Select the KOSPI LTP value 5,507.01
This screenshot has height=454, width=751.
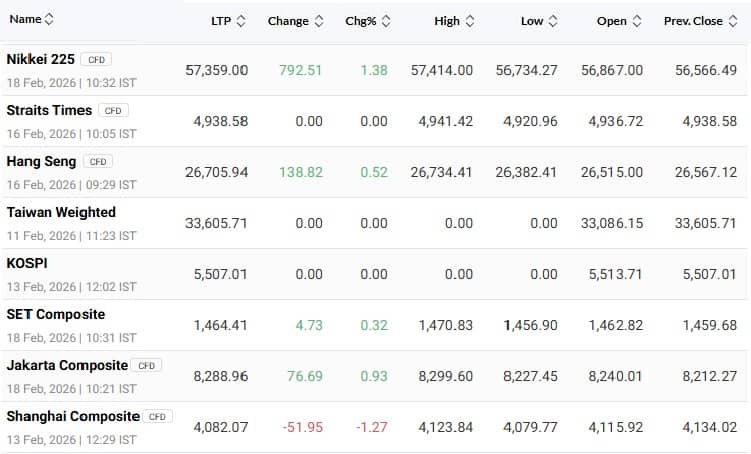tap(220, 274)
